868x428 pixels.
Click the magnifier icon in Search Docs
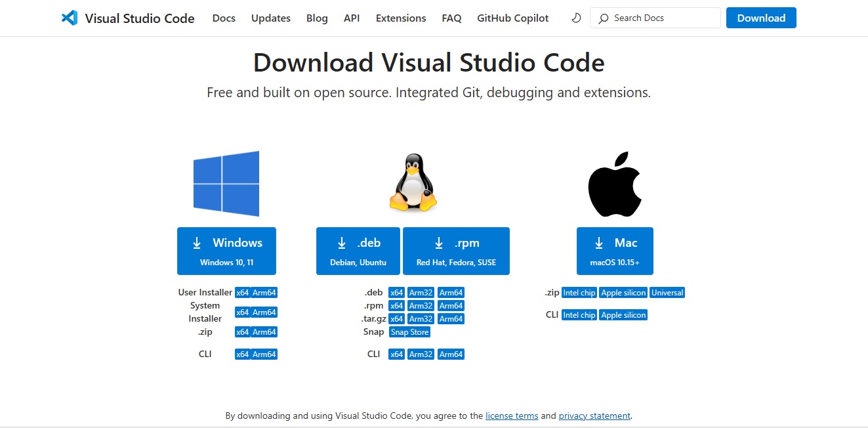coord(603,18)
